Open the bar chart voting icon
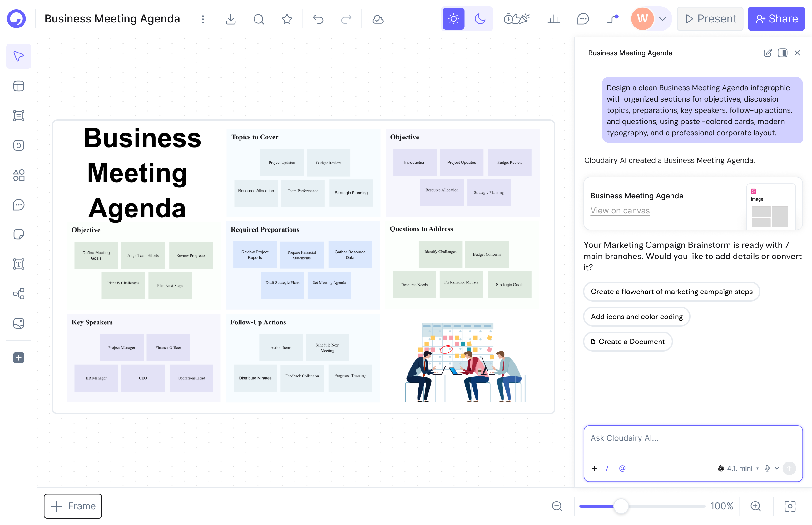This screenshot has width=812, height=525. [x=554, y=19]
